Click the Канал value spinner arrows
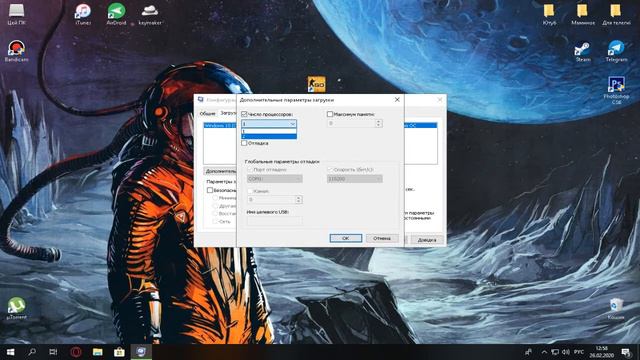640x360 pixels. point(298,200)
